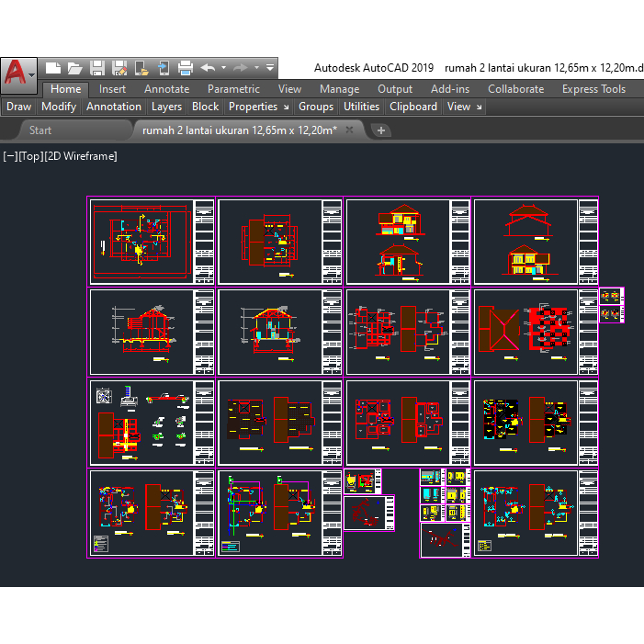
Task: Click the 2D Wireframe visual style control
Action: [81, 156]
